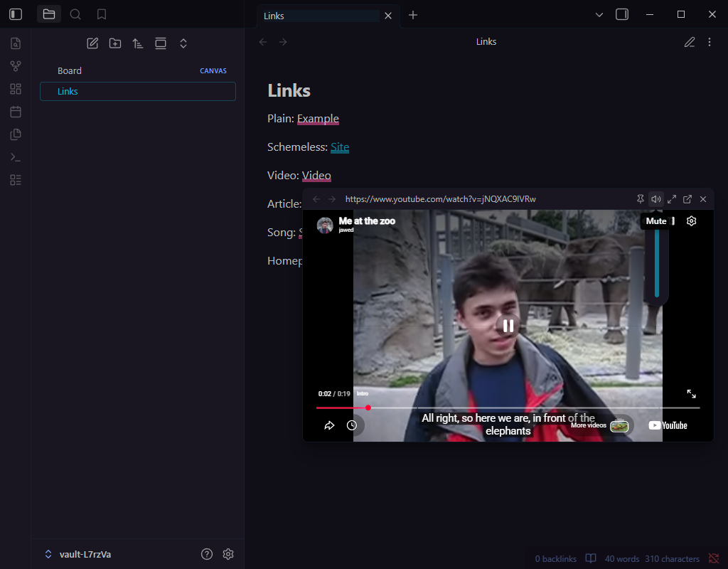Image resolution: width=728 pixels, height=569 pixels.
Task: Click the Links title in the header
Action: [x=486, y=42]
